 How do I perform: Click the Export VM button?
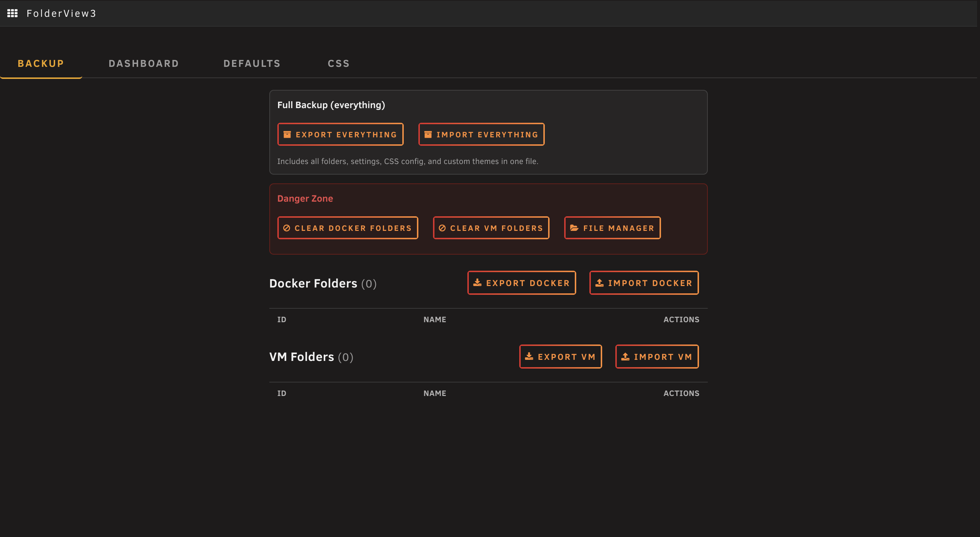pos(561,356)
